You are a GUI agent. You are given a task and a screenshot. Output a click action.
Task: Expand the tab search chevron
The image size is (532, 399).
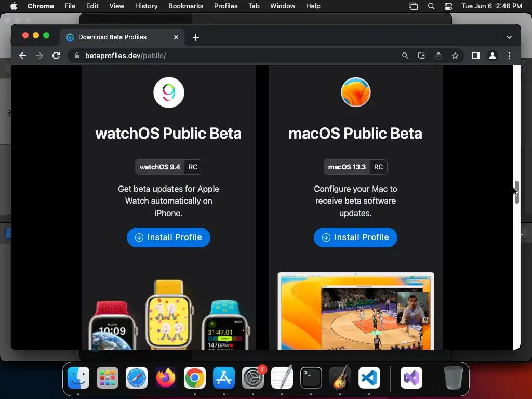[509, 37]
